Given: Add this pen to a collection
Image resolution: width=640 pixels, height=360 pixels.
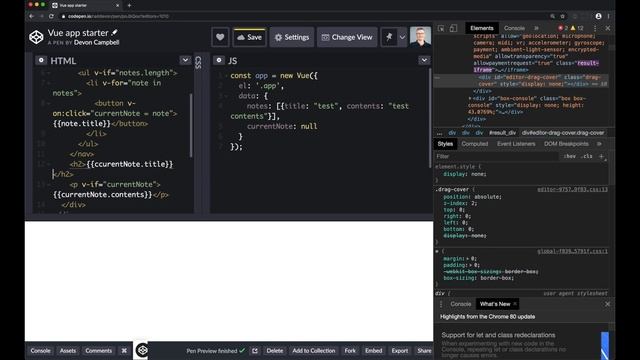Looking at the screenshot, I should pos(313,351).
